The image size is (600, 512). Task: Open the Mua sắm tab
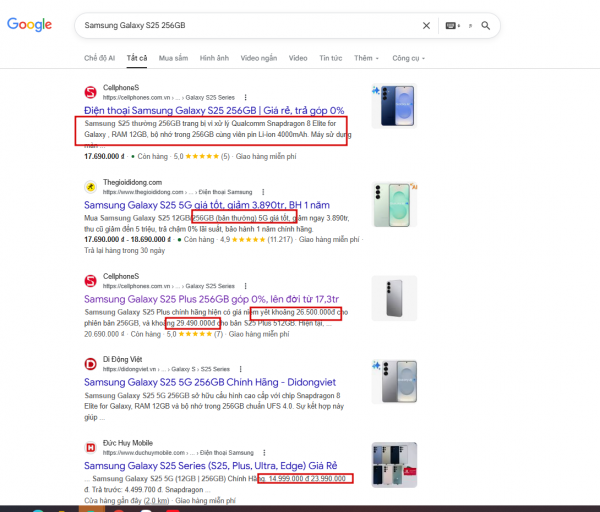pos(173,58)
